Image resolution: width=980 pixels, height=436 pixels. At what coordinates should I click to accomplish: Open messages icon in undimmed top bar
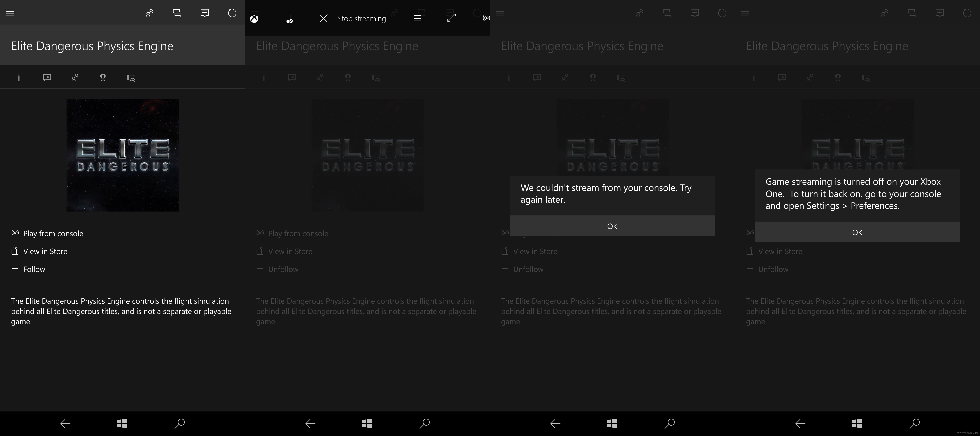[205, 13]
